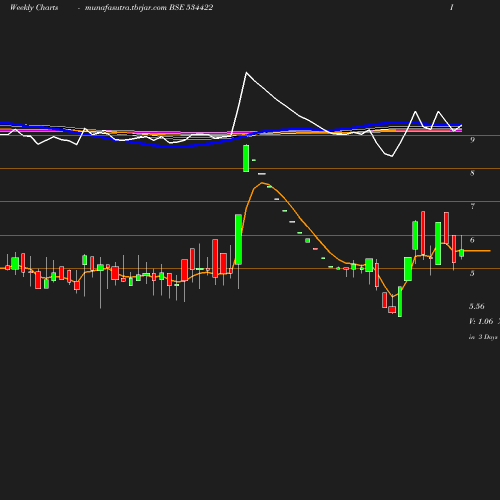Click the price axis label '6'
The image size is (500, 500).
(x=472, y=240)
